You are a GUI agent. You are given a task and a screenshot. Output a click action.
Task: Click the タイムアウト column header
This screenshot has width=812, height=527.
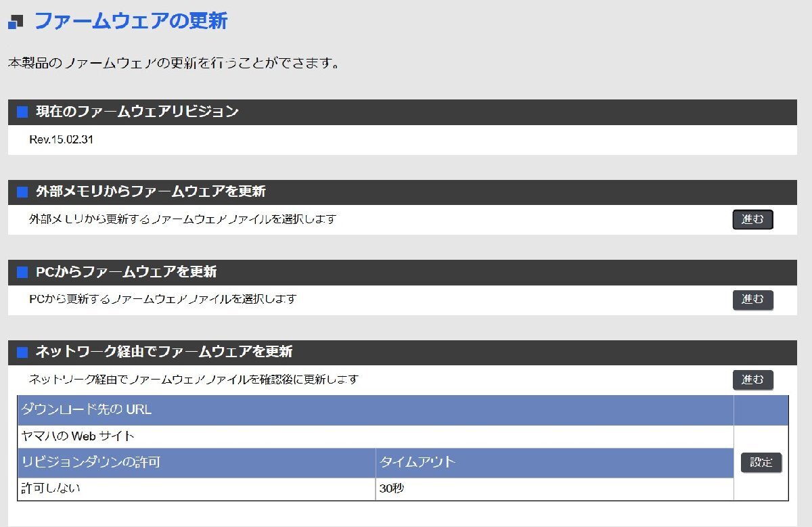tap(555, 463)
